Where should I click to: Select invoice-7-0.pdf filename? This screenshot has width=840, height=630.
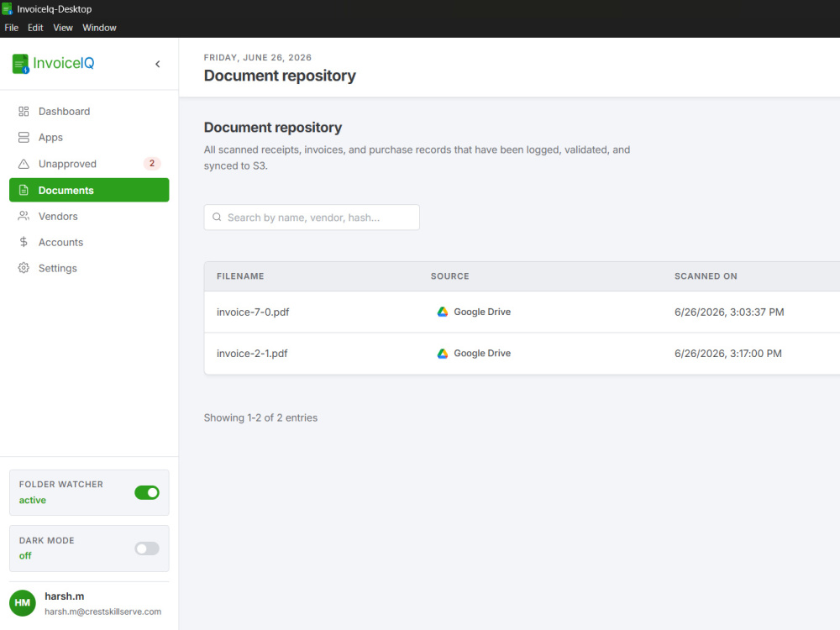click(x=253, y=312)
